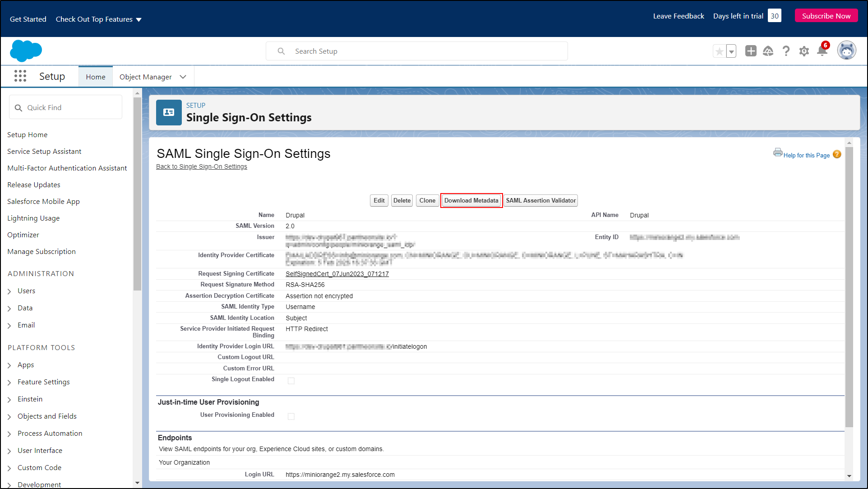Click the Download Metadata button
This screenshot has width=868, height=489.
[x=471, y=200]
